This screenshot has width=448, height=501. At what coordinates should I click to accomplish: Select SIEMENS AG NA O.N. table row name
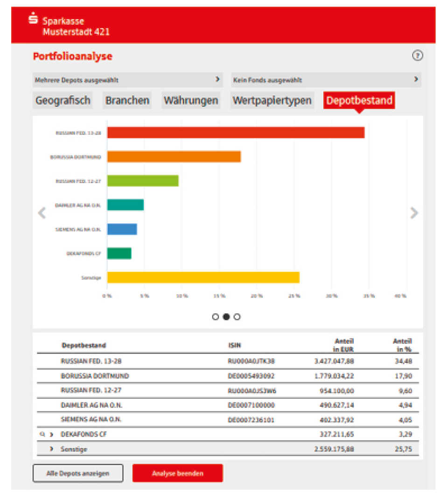point(91,420)
